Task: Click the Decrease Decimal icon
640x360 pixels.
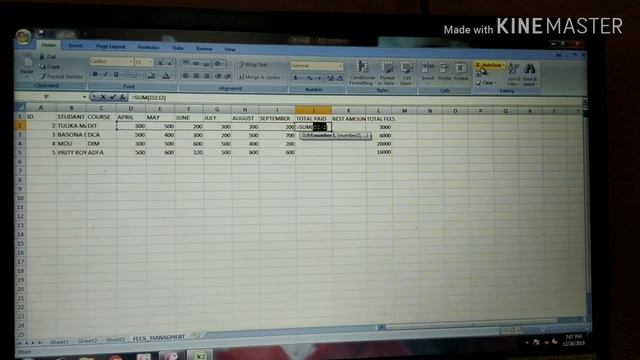Action: click(x=339, y=78)
